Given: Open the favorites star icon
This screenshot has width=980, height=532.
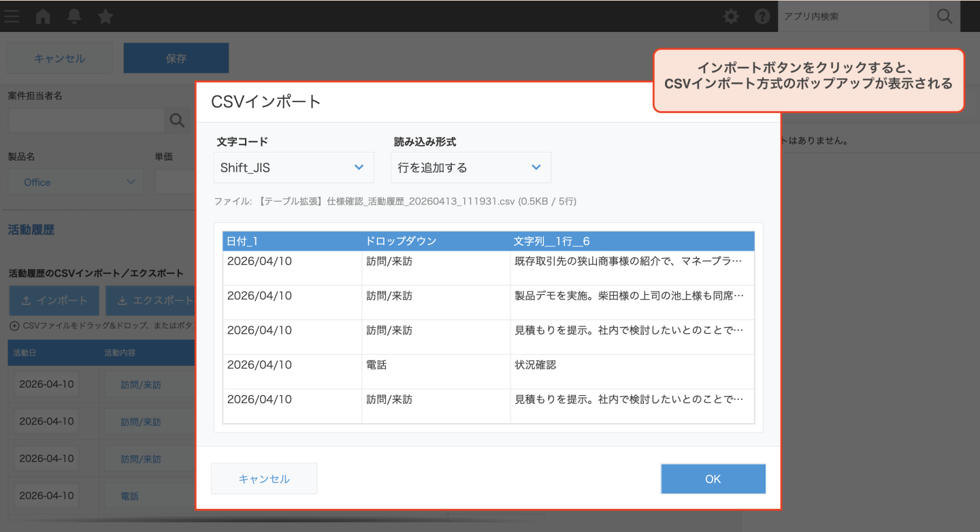Looking at the screenshot, I should [105, 16].
